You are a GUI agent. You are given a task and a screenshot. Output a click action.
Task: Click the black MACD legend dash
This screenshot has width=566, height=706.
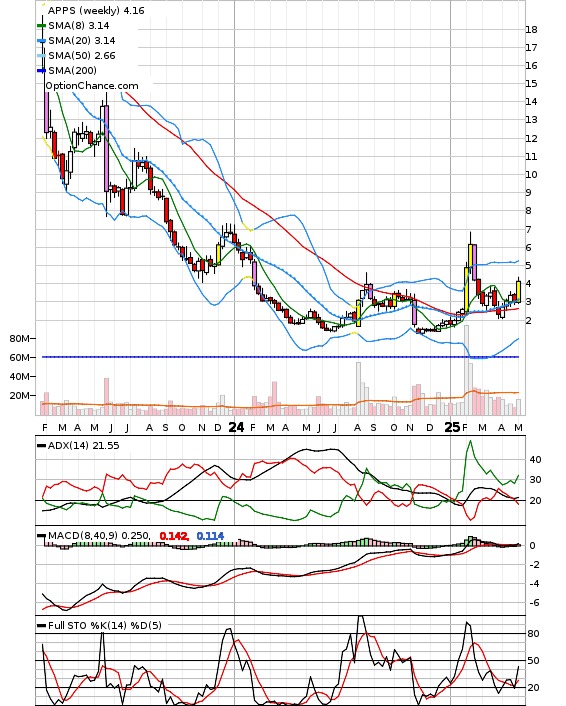[x=41, y=536]
